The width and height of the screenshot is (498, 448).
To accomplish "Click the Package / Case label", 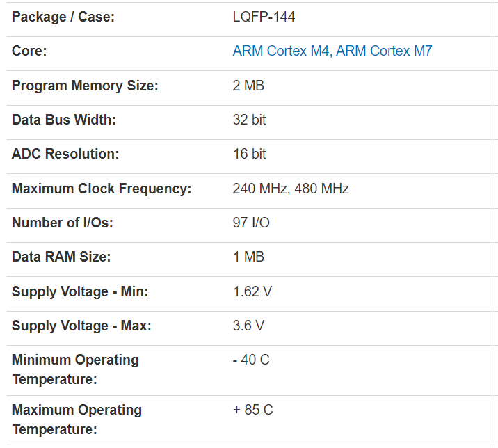I will coord(63,17).
